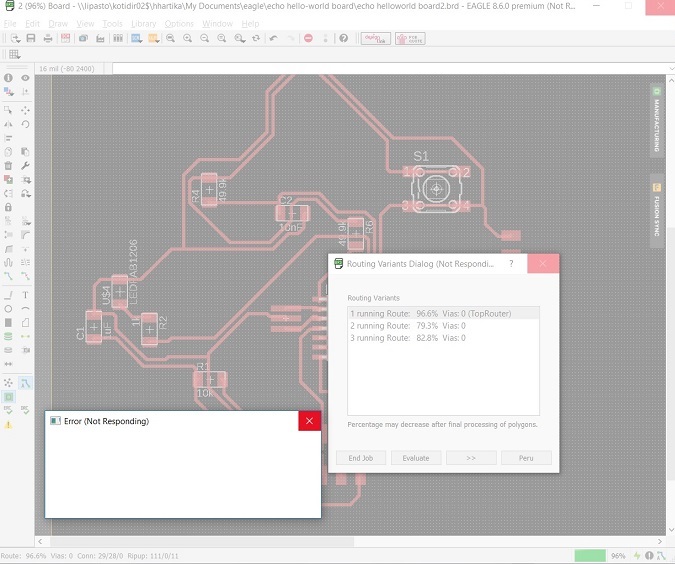Select the Lock padlock tool

point(8,207)
